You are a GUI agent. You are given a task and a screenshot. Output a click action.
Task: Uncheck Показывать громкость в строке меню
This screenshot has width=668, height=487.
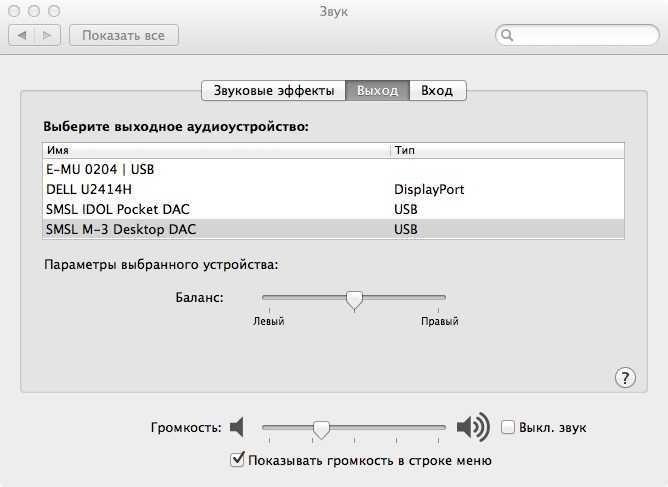(237, 460)
